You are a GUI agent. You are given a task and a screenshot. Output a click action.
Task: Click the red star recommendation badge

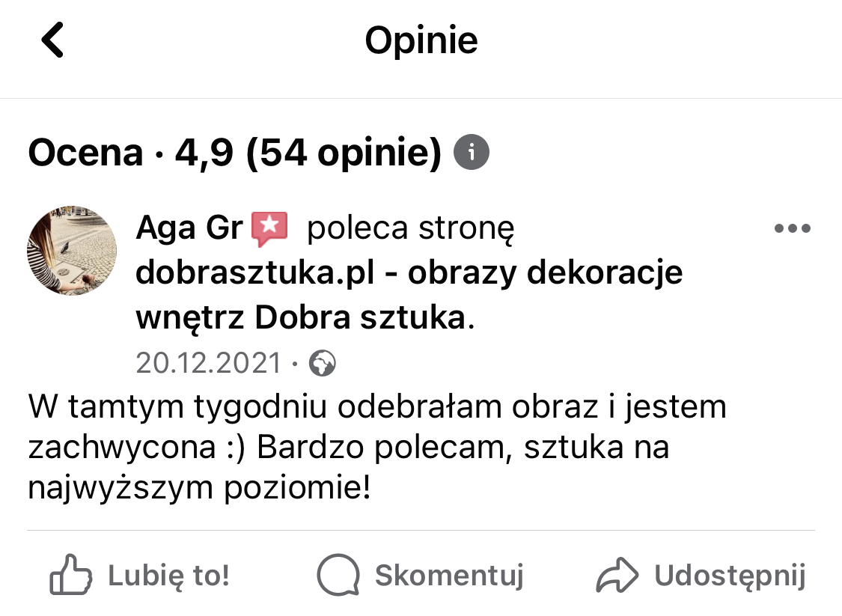pos(269,229)
